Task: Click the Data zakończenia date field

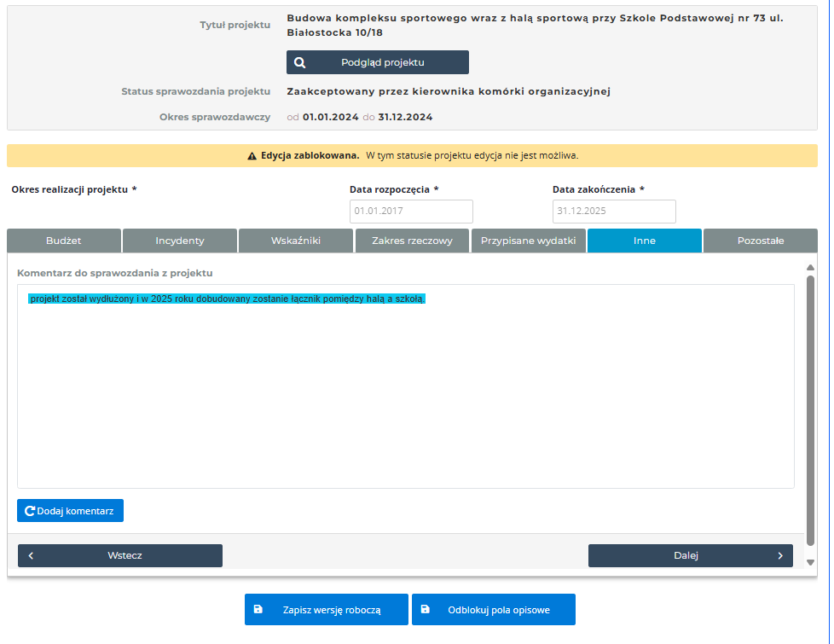Action: click(x=614, y=212)
